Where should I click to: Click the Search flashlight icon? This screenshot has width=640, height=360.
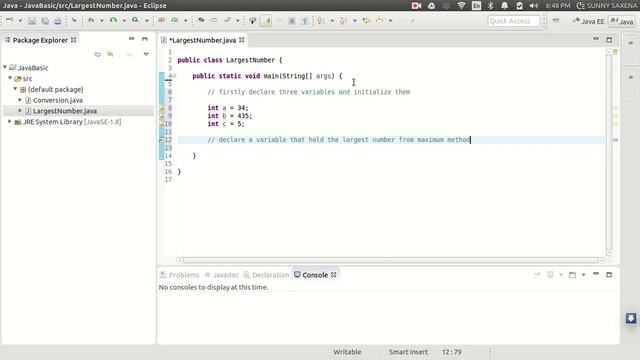227,20
